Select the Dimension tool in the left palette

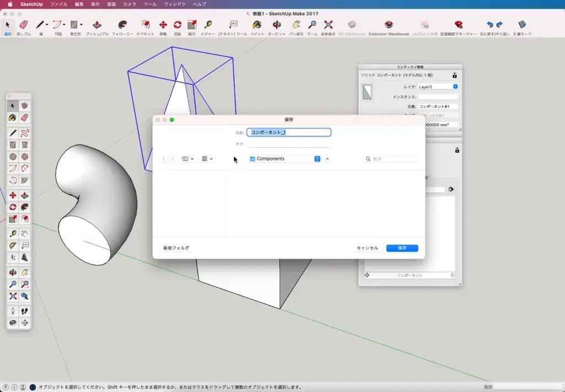pyautogui.click(x=24, y=234)
